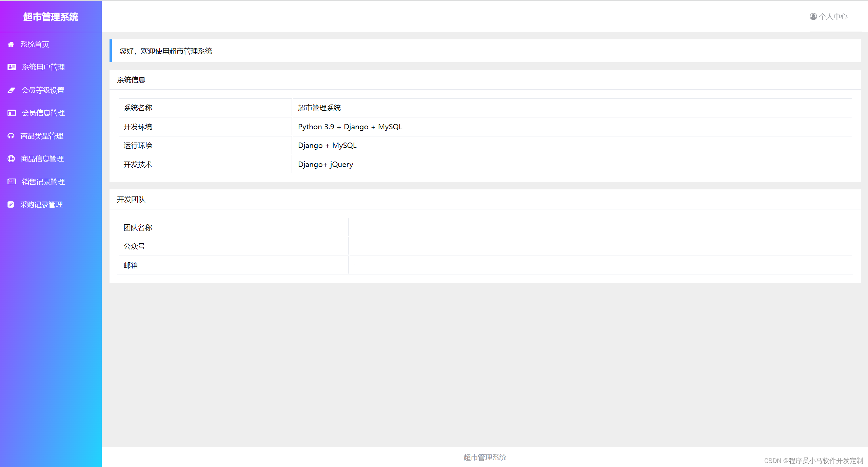Image resolution: width=868 pixels, height=467 pixels.
Task: Click the card icon beside 会员信息管理
Action: (x=12, y=113)
